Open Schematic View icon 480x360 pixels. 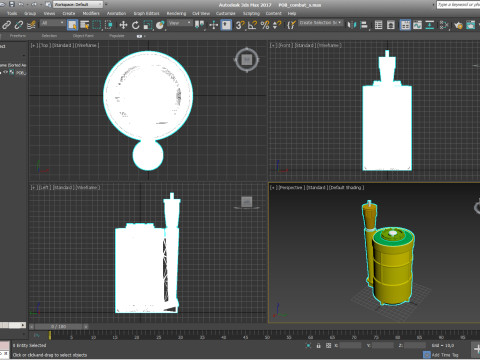click(430, 25)
